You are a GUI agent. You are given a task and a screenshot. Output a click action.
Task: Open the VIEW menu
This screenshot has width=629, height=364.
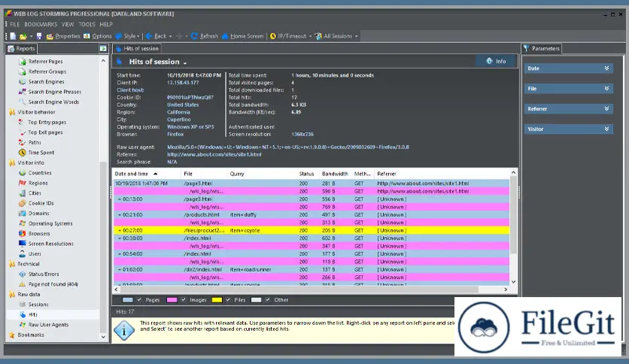click(x=68, y=25)
